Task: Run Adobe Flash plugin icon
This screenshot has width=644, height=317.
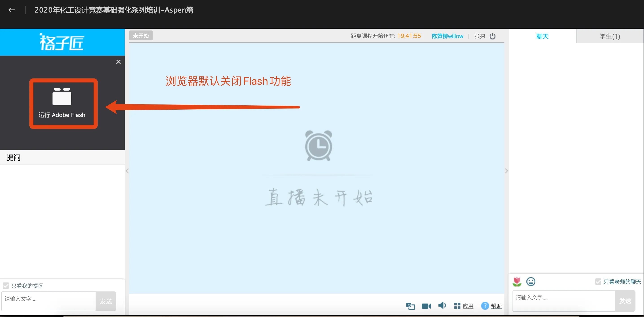Action: 62,97
